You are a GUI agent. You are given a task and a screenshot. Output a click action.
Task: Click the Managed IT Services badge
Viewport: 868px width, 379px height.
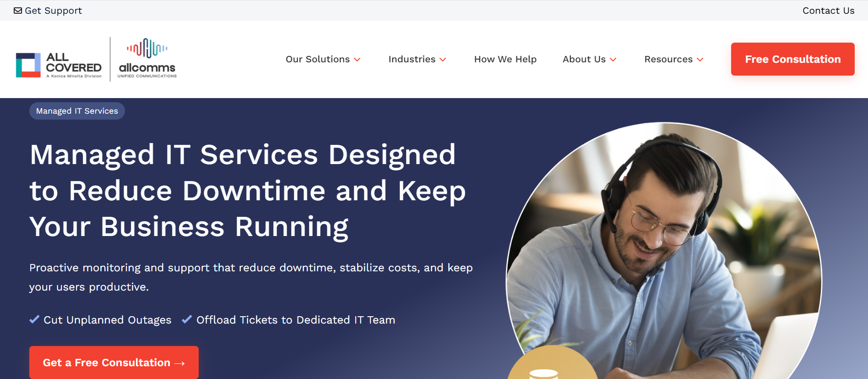(77, 111)
